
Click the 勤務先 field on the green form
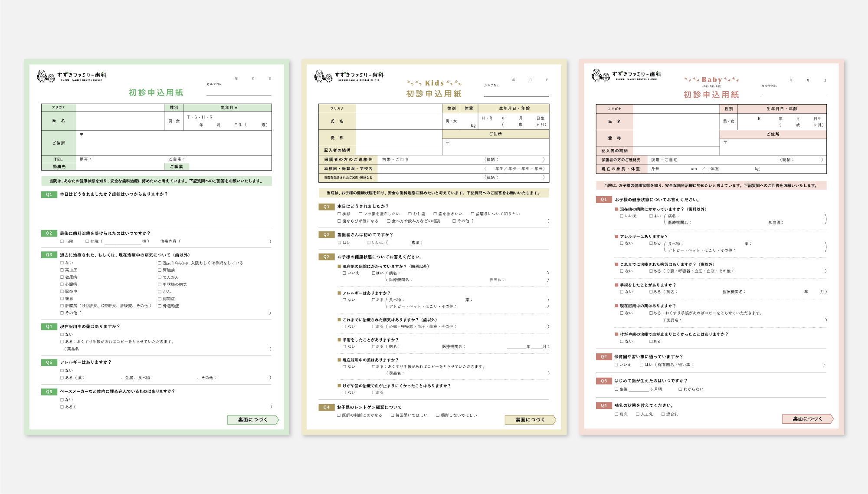(x=121, y=167)
